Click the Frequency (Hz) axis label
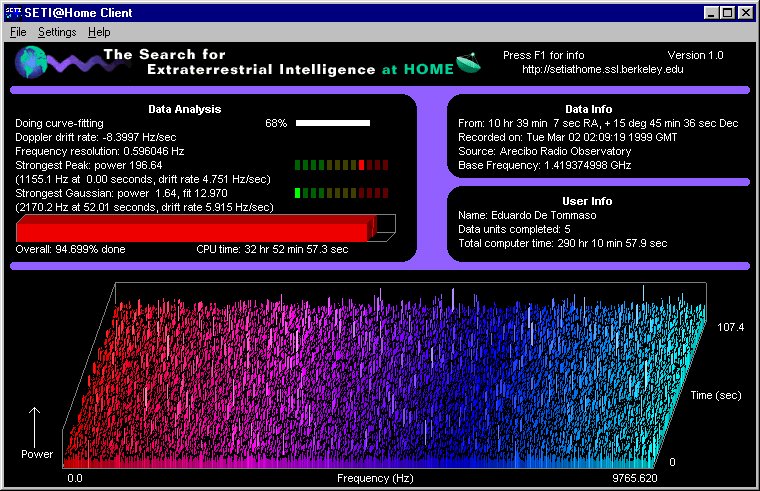The width and height of the screenshot is (760, 491). point(375,478)
